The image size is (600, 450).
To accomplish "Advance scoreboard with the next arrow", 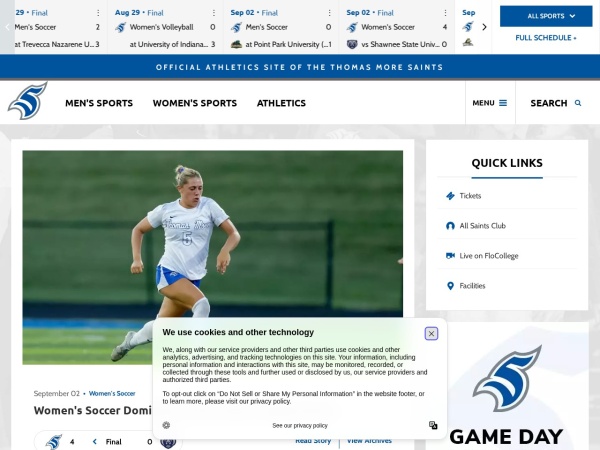I will 484,27.
